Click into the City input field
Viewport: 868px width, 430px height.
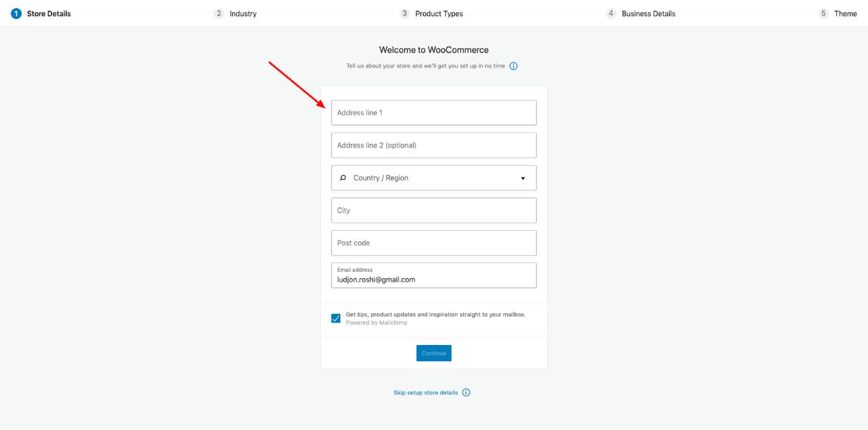pyautogui.click(x=434, y=210)
